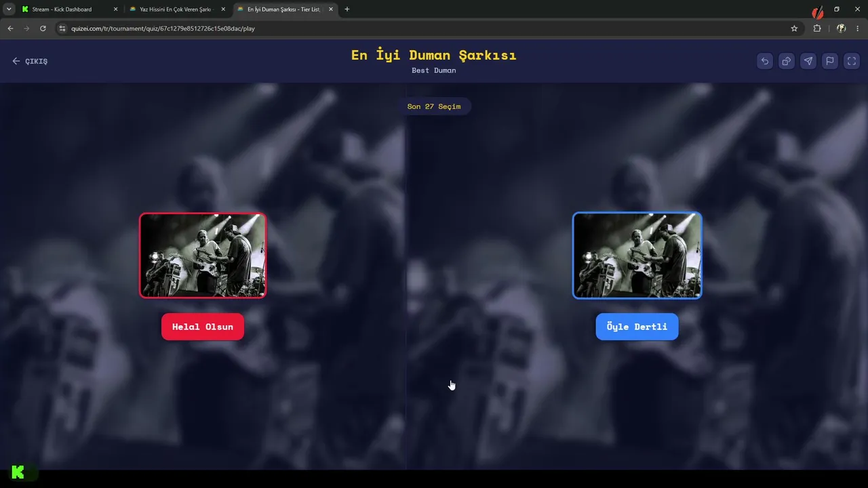The height and width of the screenshot is (488, 868).
Task: Click the ÇIKIŞ exit link
Action: click(30, 61)
